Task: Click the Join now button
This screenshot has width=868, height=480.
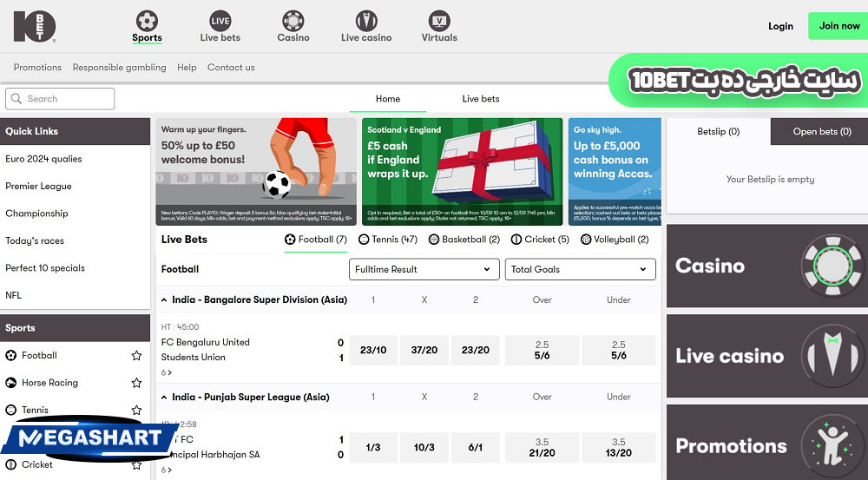Action: point(839,26)
